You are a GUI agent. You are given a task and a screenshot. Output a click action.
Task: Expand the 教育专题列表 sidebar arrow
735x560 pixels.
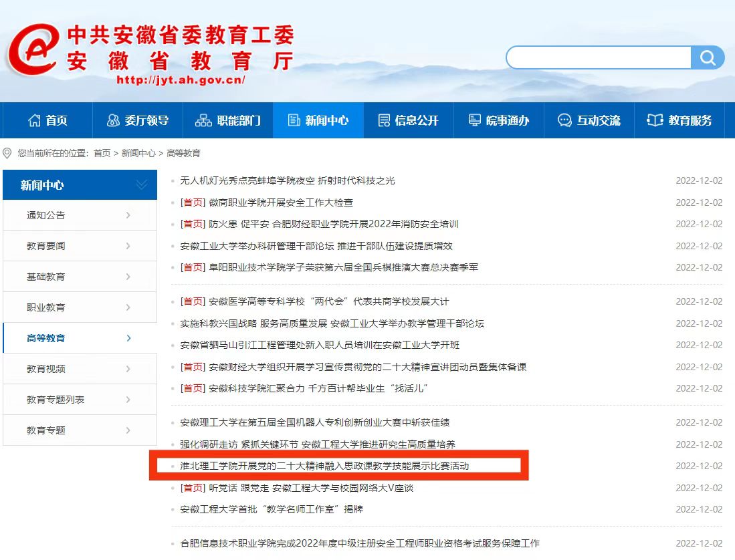tap(128, 400)
